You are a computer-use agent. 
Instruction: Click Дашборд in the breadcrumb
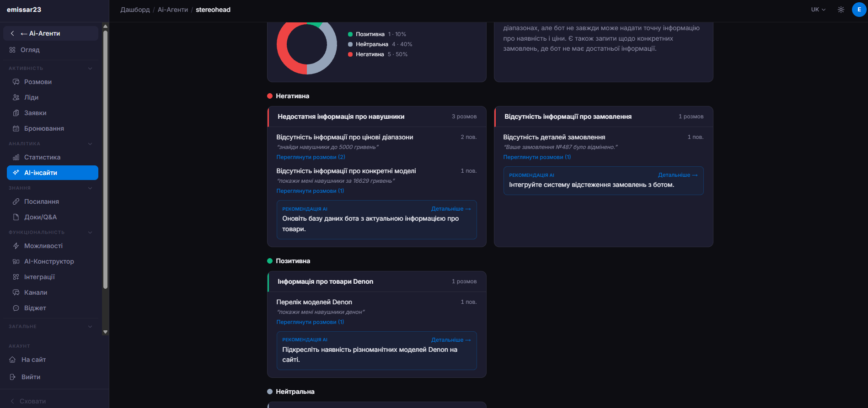tap(135, 10)
